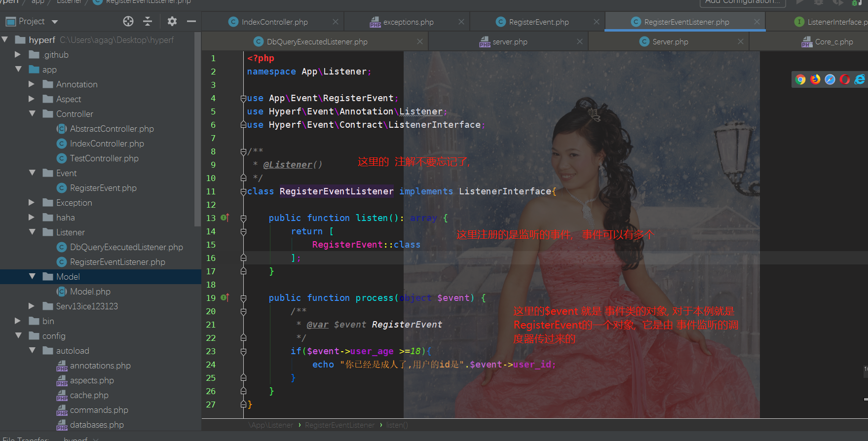Screen dimensions: 868x441
Task: Collapse the app folder
Action: [18, 69]
